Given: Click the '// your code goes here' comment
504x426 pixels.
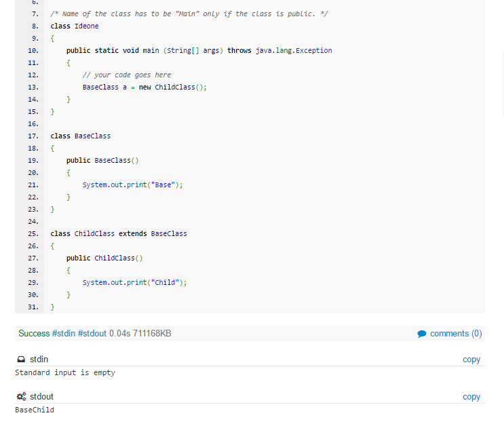Looking at the screenshot, I should (127, 75).
